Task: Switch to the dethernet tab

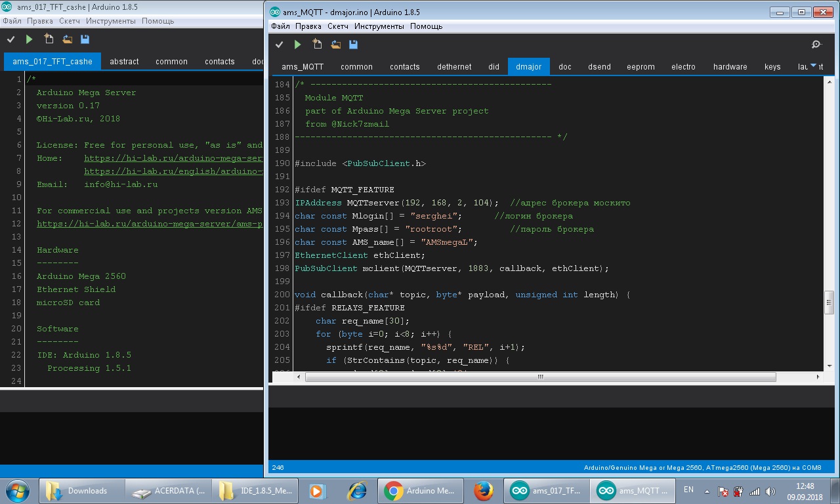Action: (454, 67)
